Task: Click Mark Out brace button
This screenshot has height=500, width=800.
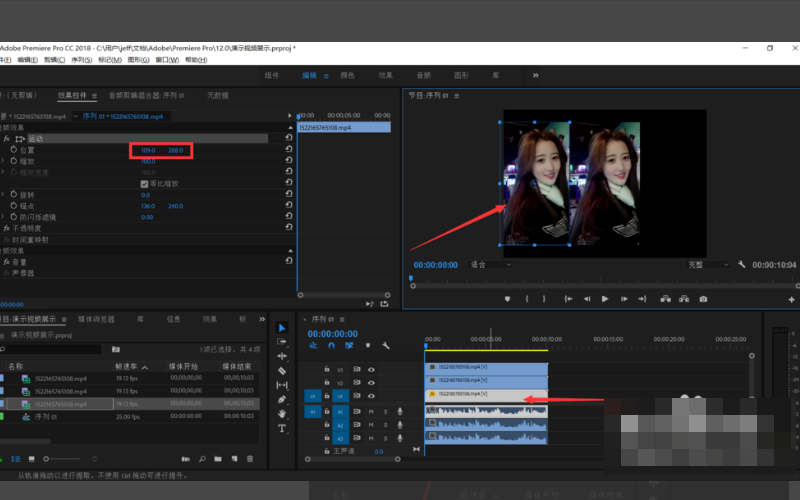Action: click(544, 299)
